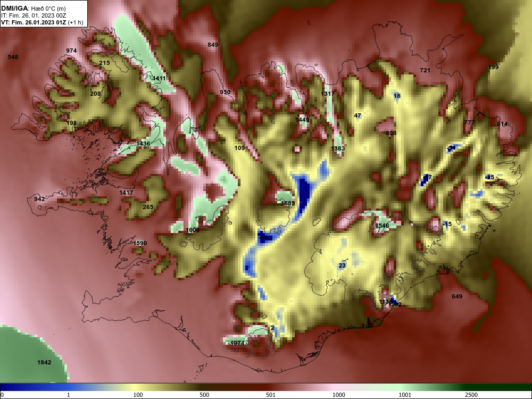Screen dimensions: 532x399
Task: Click the 1449 height label
Action: tap(302, 120)
